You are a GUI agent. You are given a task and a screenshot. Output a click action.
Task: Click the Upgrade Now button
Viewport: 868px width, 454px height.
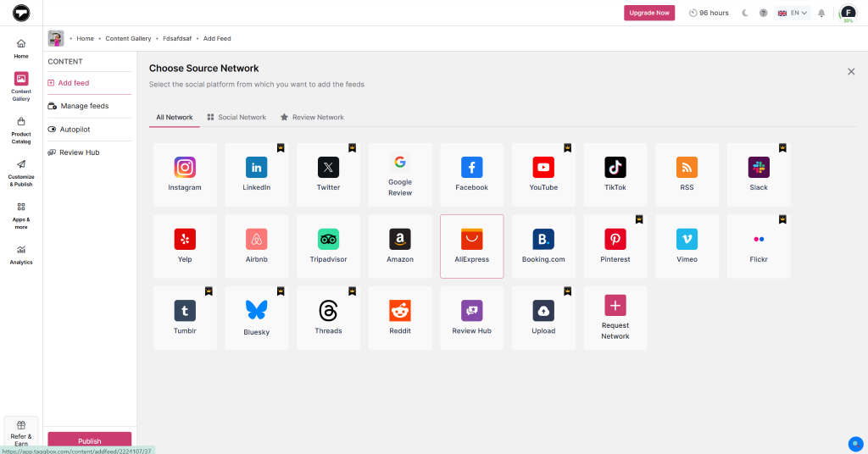point(649,13)
